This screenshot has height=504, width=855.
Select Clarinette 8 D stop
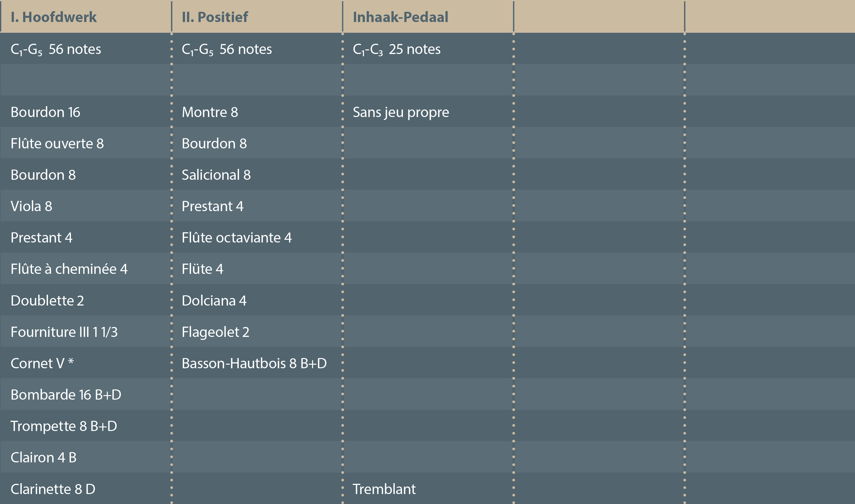[x=53, y=489]
